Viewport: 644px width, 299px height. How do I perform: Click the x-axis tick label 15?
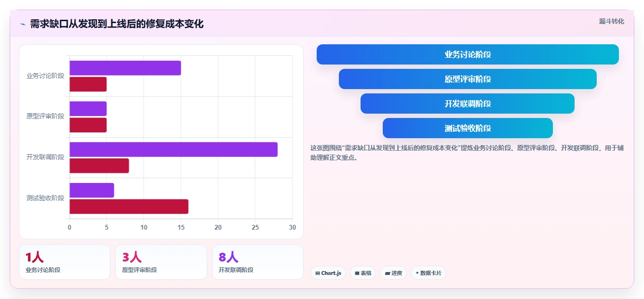(x=181, y=227)
